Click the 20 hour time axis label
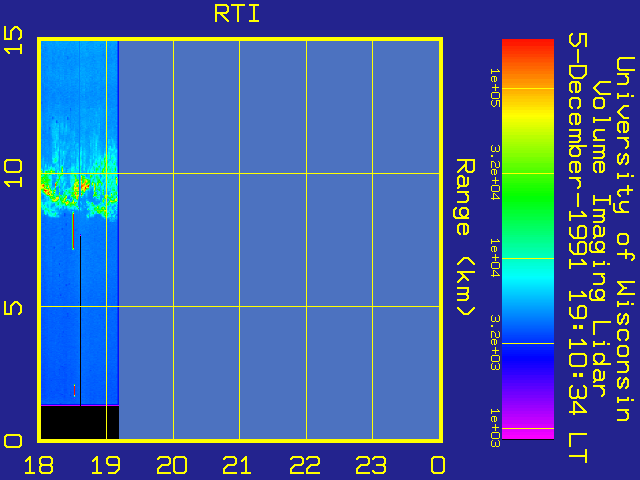This screenshot has height=480, width=640. (x=172, y=465)
